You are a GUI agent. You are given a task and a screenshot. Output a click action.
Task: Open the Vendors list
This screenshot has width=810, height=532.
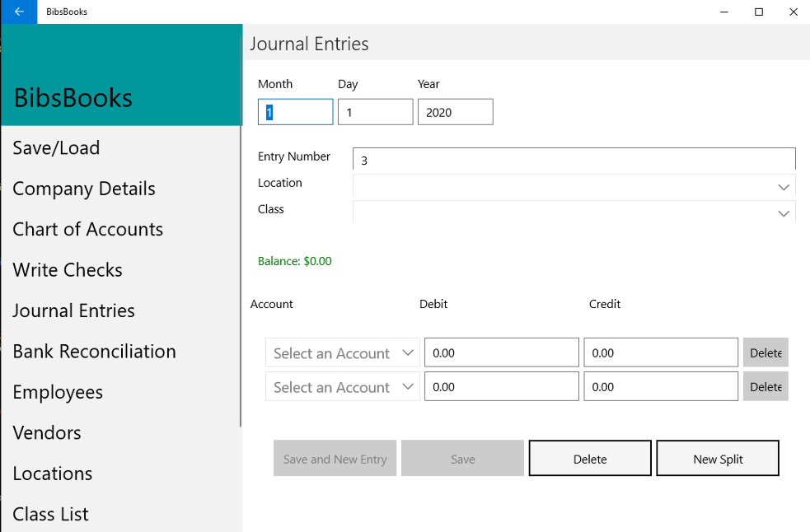pyautogui.click(x=47, y=433)
